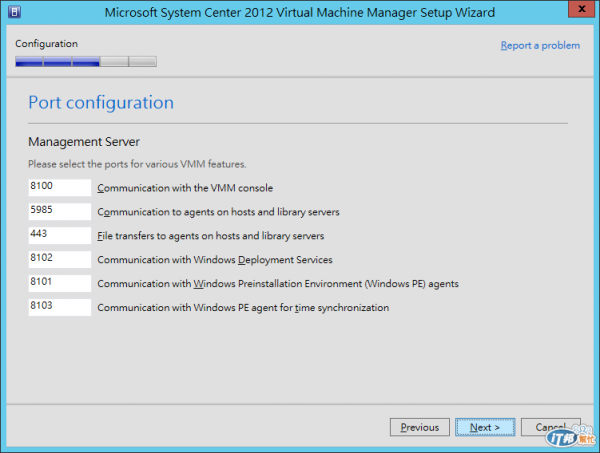Click the "Communication with the VMM console" label
This screenshot has width=600, height=453.
tap(184, 188)
